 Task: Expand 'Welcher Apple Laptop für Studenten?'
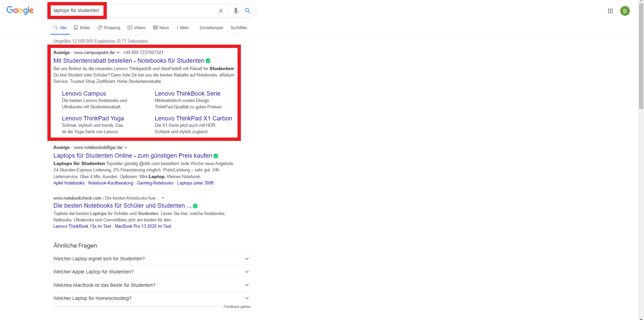[152, 272]
